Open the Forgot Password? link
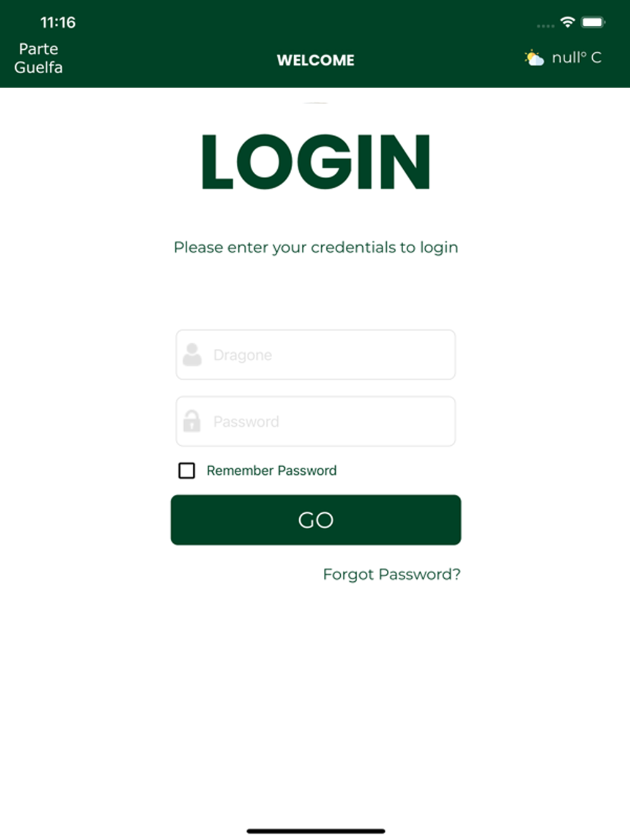 392,574
